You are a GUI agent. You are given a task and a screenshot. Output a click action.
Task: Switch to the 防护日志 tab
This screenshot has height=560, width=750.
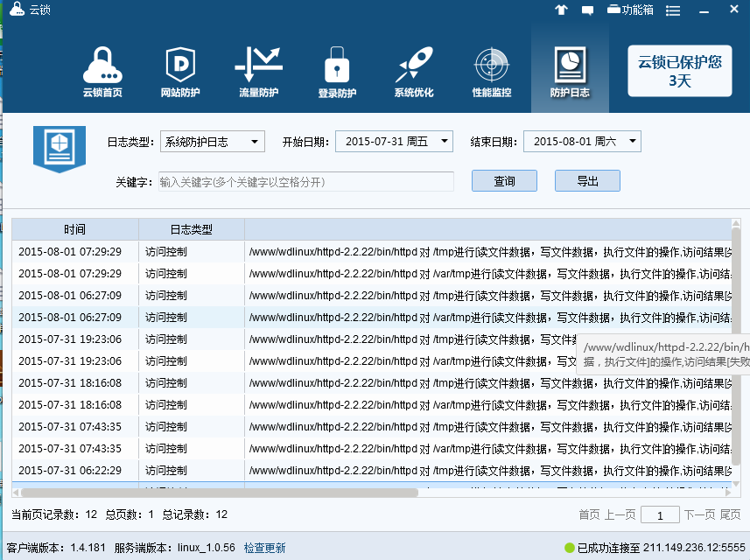point(569,72)
